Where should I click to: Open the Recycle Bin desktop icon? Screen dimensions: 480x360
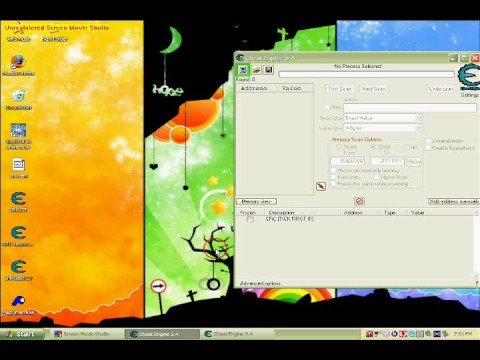coord(18,99)
